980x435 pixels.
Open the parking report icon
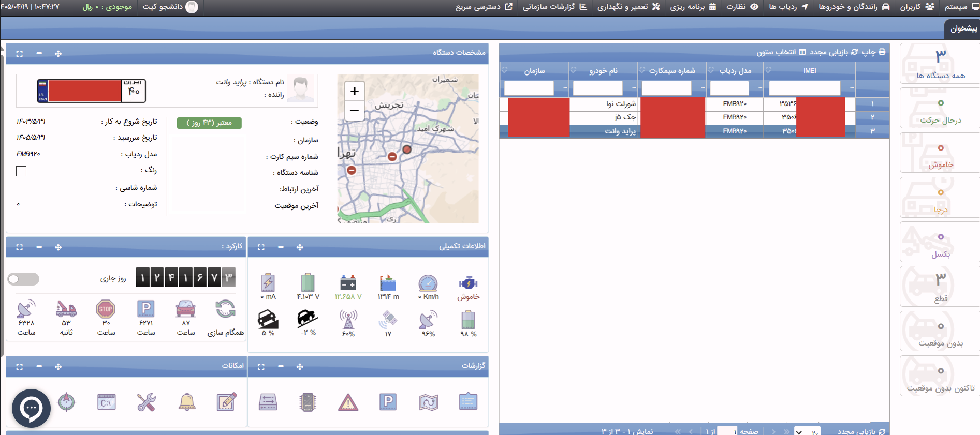(388, 402)
